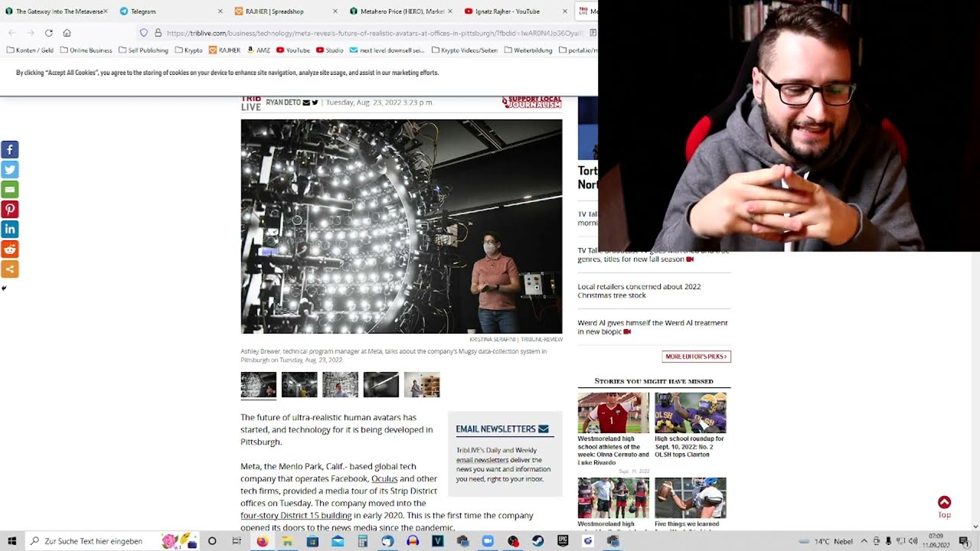The image size is (980, 551).
Task: Click the back navigation arrow
Action: coord(11,33)
